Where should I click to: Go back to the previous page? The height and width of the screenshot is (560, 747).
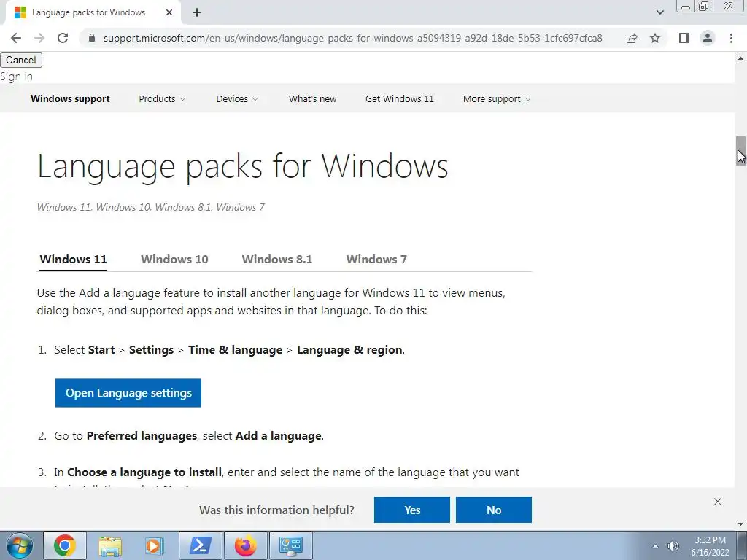[16, 38]
